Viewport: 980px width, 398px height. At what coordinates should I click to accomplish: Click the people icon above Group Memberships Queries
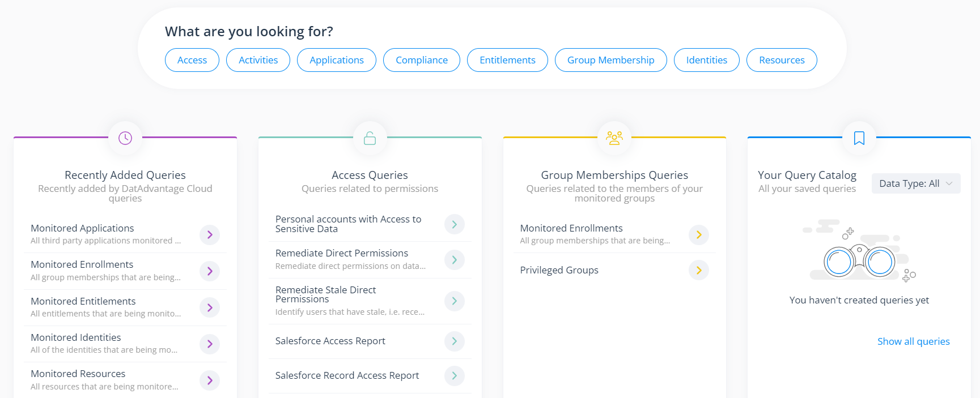coord(614,137)
